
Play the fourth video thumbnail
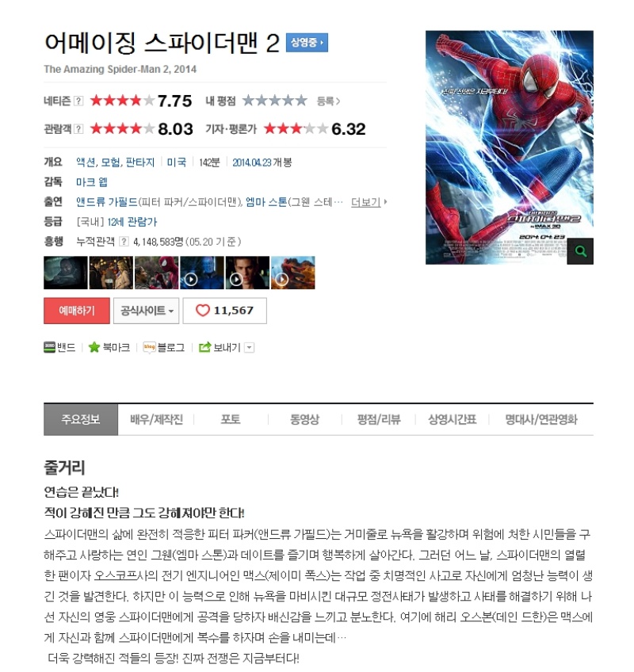202,273
